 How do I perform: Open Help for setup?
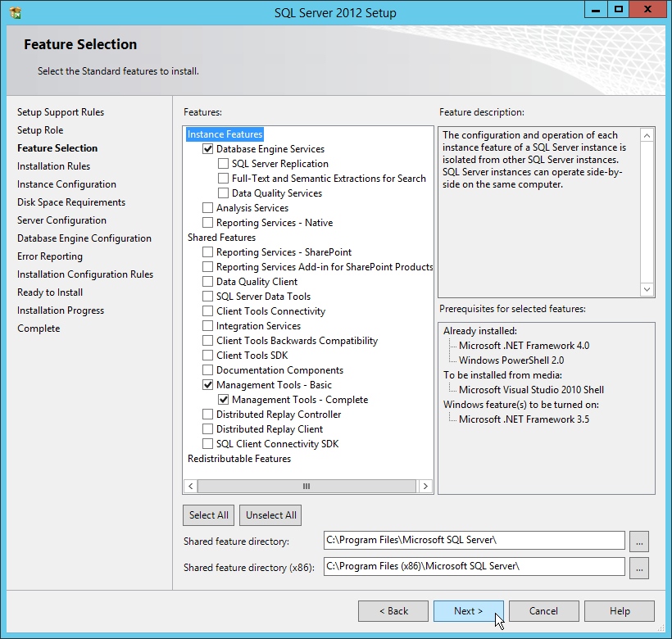point(620,611)
